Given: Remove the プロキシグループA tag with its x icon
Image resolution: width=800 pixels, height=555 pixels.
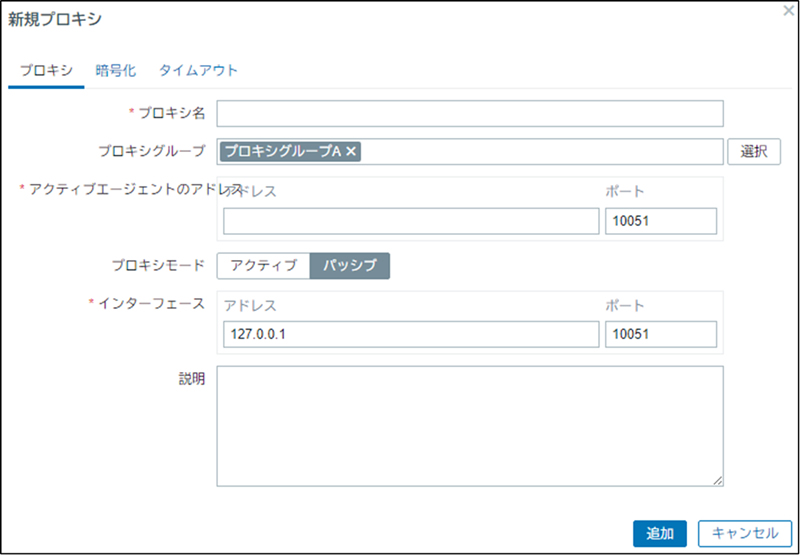Looking at the screenshot, I should coord(352,151).
